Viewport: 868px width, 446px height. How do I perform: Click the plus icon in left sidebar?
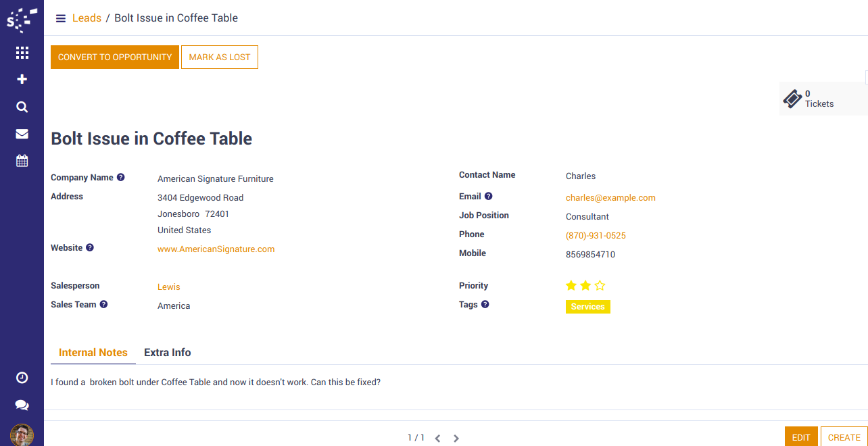click(22, 79)
